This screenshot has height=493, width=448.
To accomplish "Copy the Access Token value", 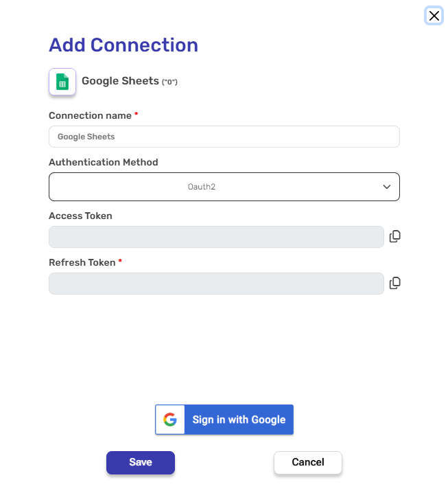I will tap(394, 236).
